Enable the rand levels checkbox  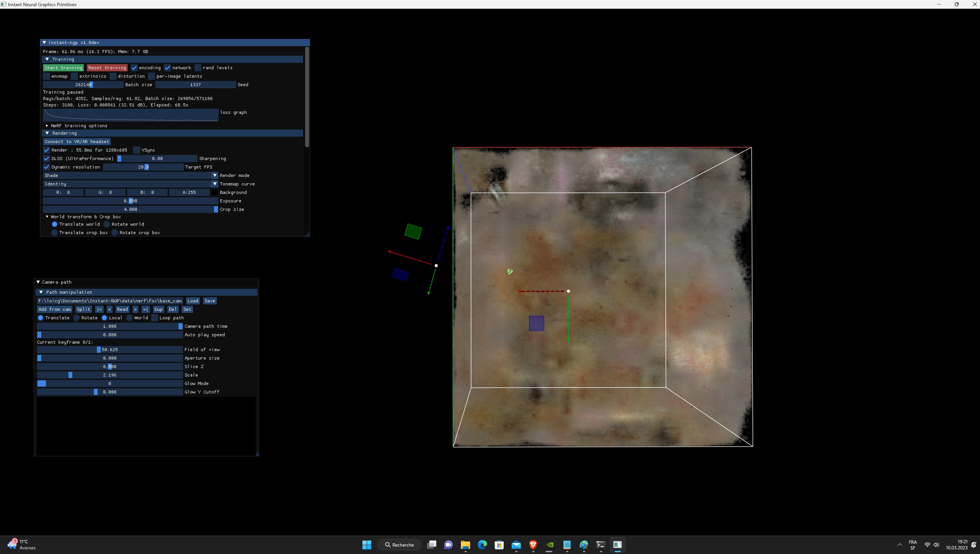pos(198,67)
